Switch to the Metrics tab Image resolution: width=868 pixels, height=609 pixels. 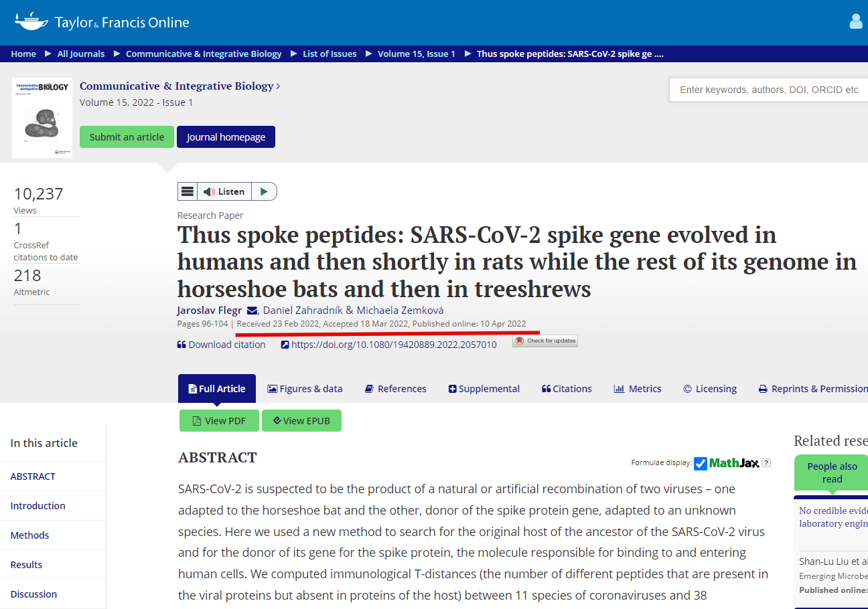(638, 388)
